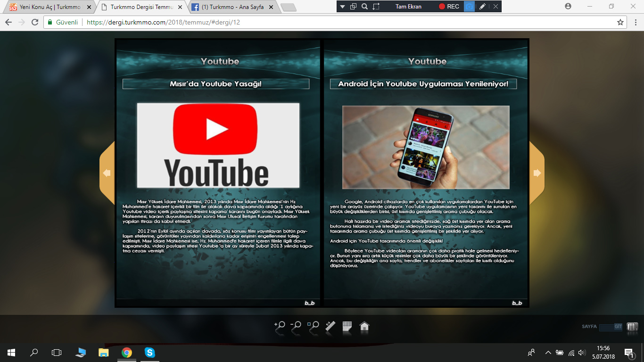Flip to the next magazine page
The height and width of the screenshot is (362, 644).
coord(537,173)
